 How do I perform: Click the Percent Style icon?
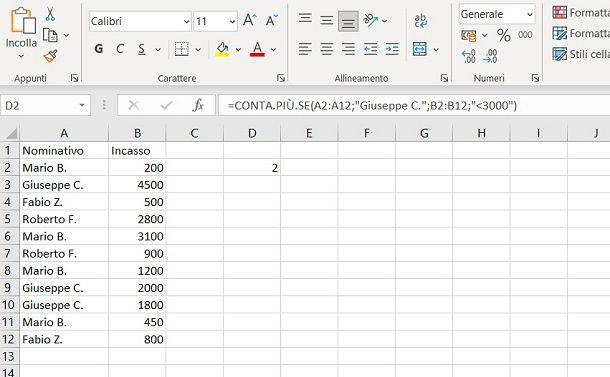pos(503,35)
